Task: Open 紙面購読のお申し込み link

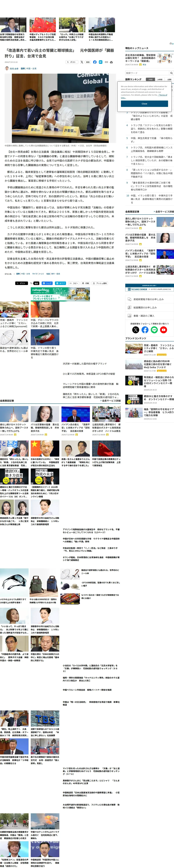Action: [x=149, y=307]
